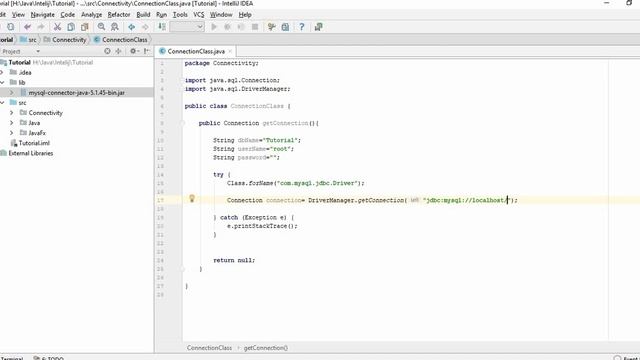Navigate Back with the blue arrow icon
Screen dimensions: 640x360
tap(131, 27)
